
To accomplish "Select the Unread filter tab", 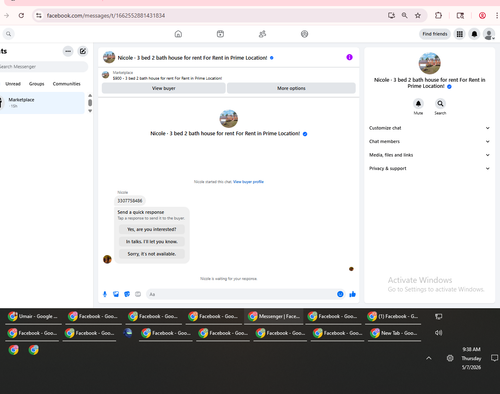I will click(13, 84).
